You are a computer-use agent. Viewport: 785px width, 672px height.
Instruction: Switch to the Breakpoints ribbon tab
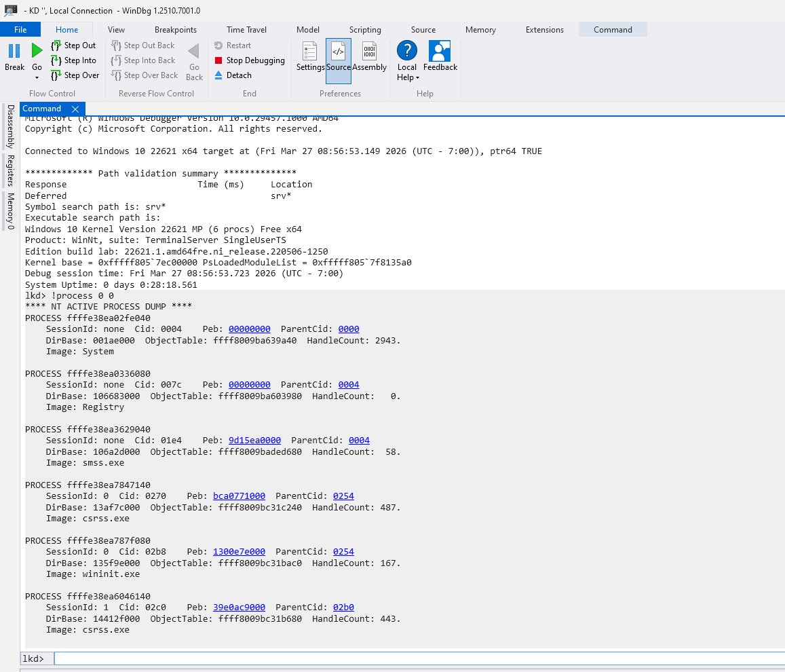(176, 30)
